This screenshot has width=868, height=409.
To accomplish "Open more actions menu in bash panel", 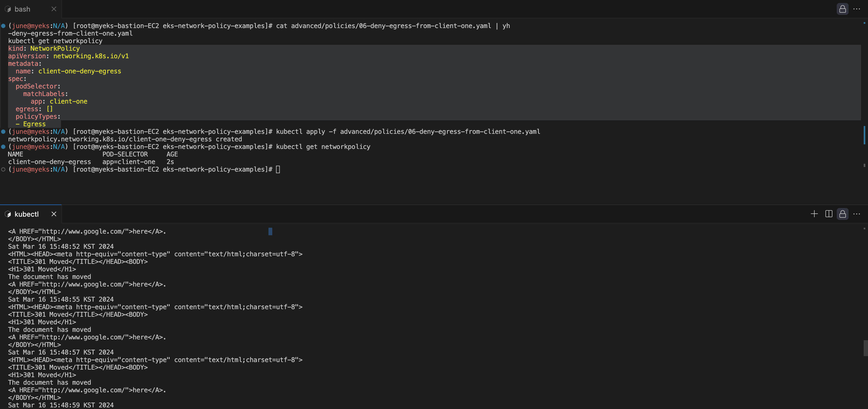I will pyautogui.click(x=857, y=9).
